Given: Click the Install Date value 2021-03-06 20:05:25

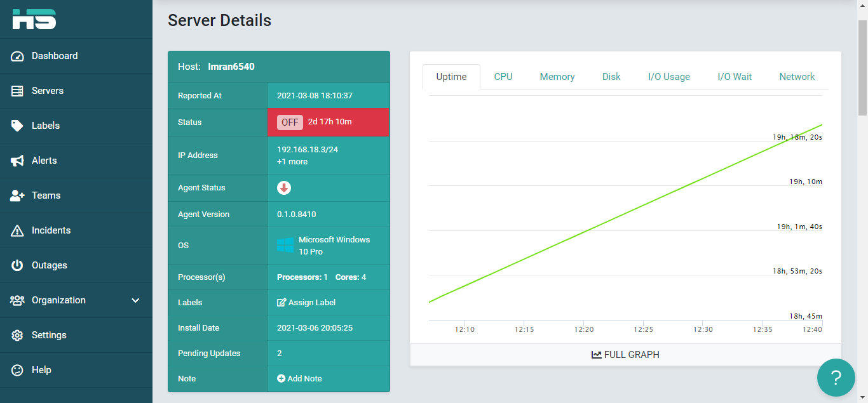Looking at the screenshot, I should [x=315, y=328].
